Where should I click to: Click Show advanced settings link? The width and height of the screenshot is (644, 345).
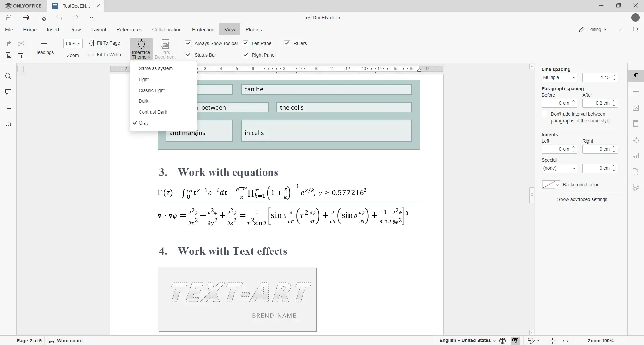pos(582,200)
